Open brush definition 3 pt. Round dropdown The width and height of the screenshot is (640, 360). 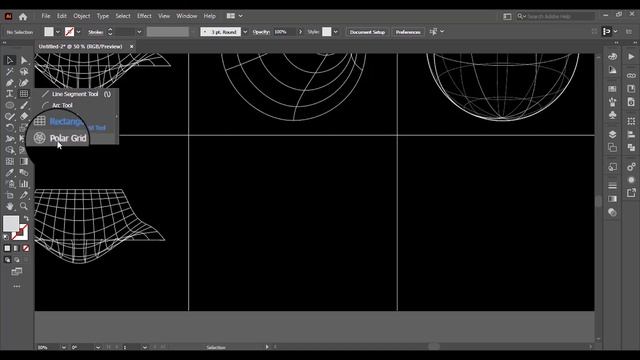(245, 32)
